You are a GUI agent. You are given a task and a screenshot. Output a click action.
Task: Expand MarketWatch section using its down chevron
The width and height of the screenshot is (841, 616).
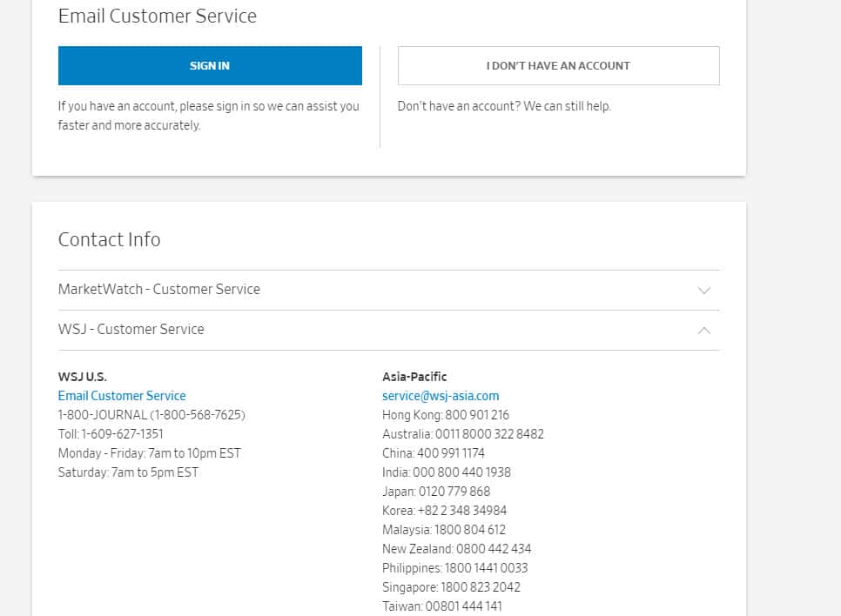click(704, 291)
